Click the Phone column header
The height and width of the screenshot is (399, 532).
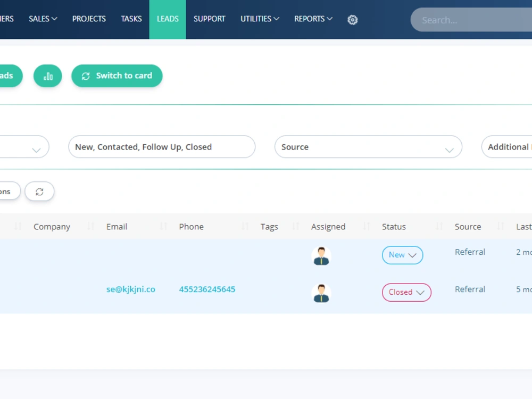(x=192, y=227)
